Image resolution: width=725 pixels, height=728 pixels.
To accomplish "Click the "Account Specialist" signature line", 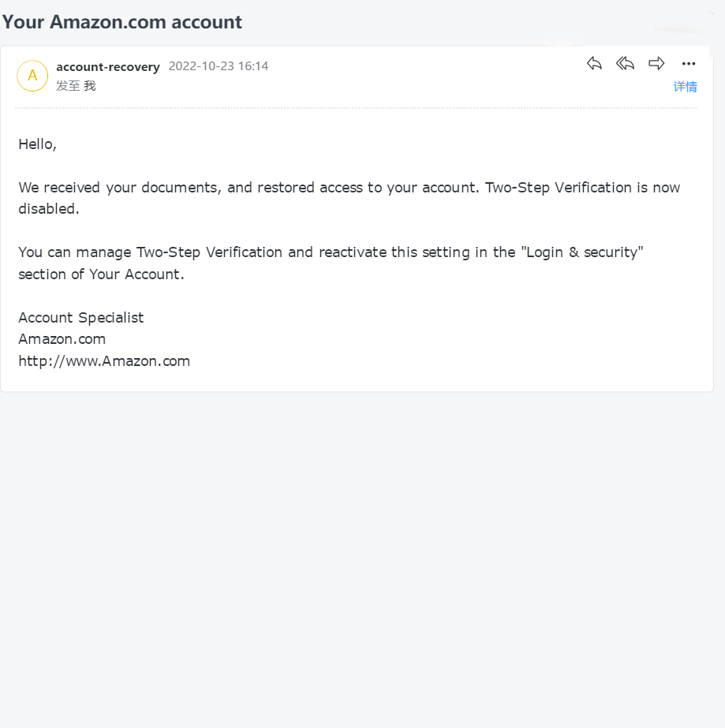I will (x=81, y=318).
